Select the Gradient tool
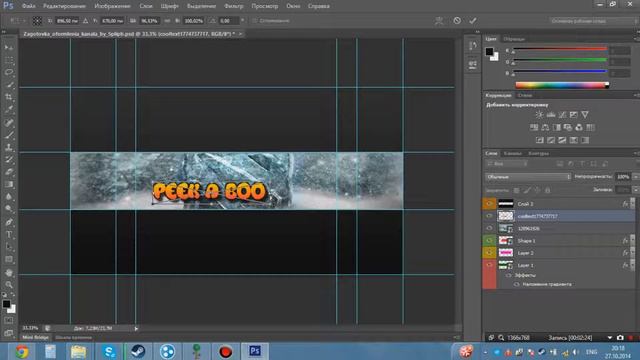Viewport: 640px width, 360px height. click(9, 184)
